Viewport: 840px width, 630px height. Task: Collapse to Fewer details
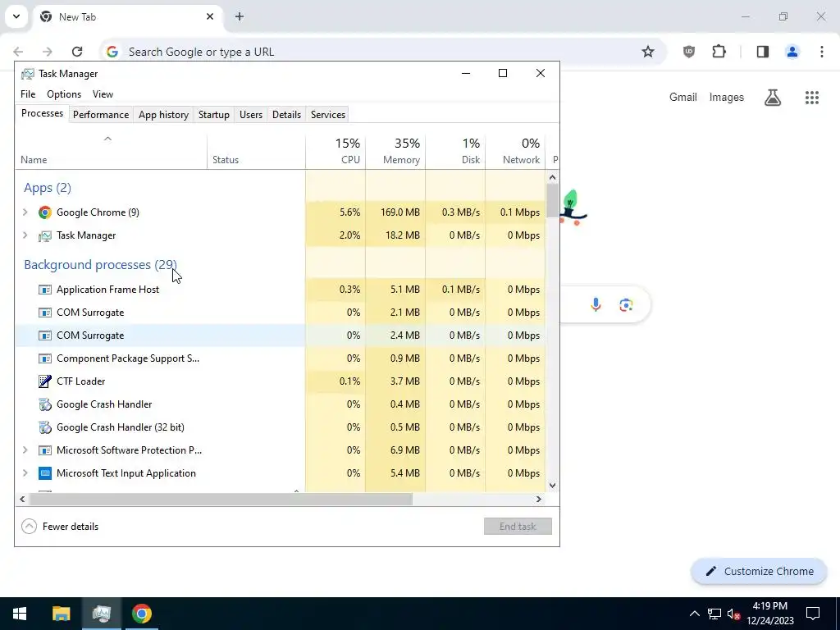(60, 527)
